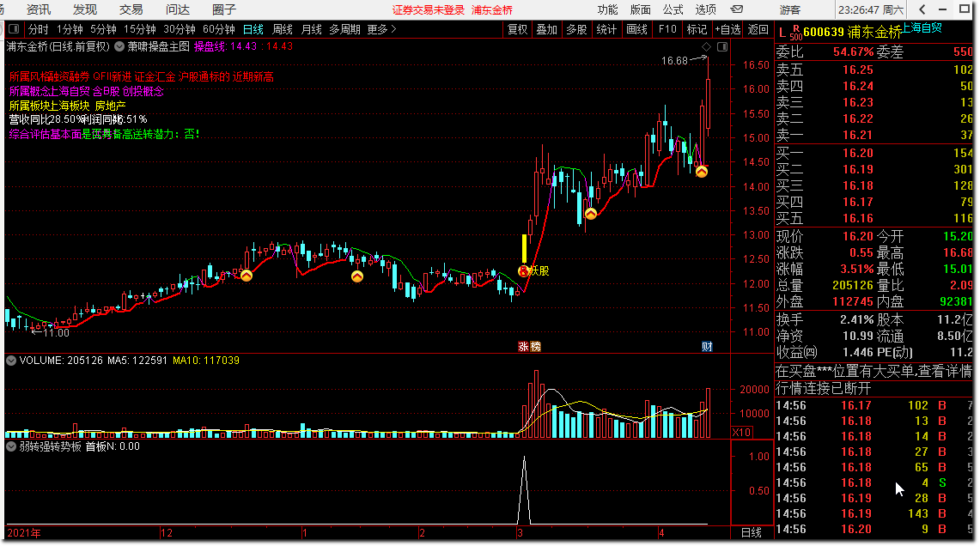Toggle the side panel icon at chart top right
This screenshot has height=546, width=980.
pyautogui.click(x=722, y=47)
